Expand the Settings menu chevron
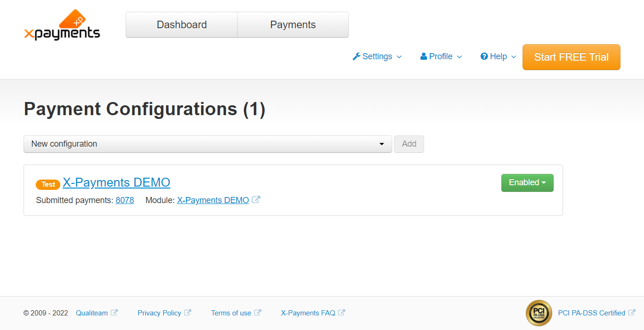644x330 pixels. (399, 57)
